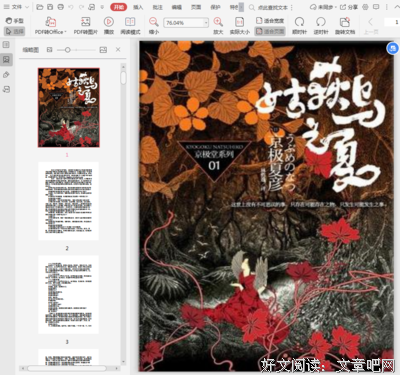Image resolution: width=400 pixels, height=375 pixels.
Task: Zoom out with the 缩小 magnifier
Action: coord(154,26)
